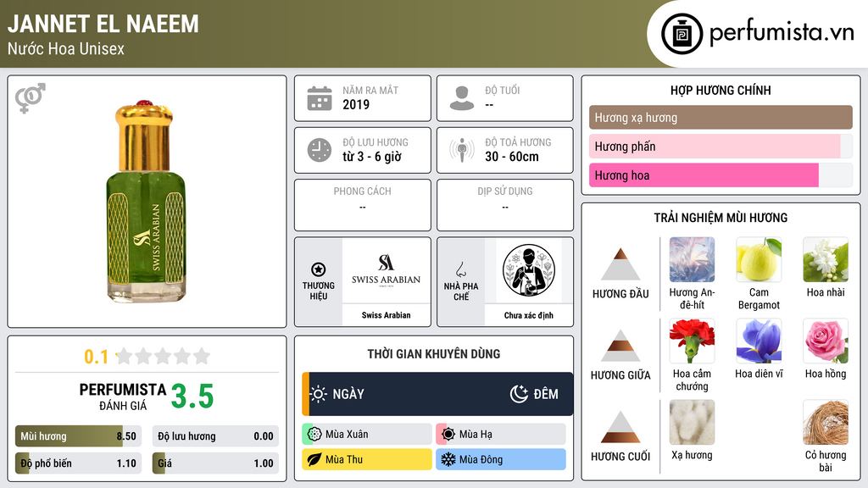Click the '30 - 60cm' sillage value

512,157
